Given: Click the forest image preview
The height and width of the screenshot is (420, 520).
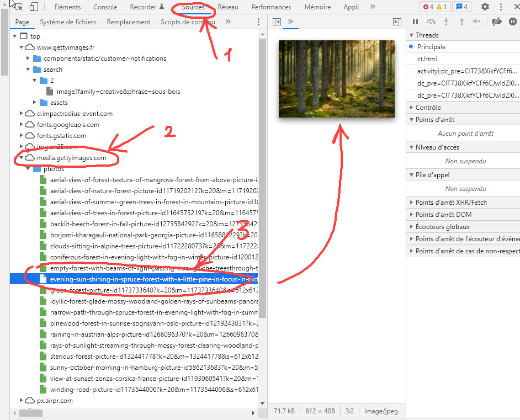Looking at the screenshot, I should point(337,79).
